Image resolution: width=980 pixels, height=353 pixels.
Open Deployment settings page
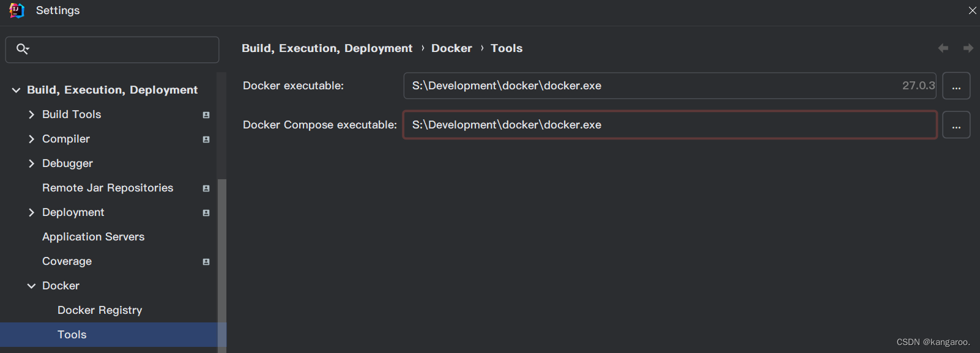pyautogui.click(x=73, y=212)
